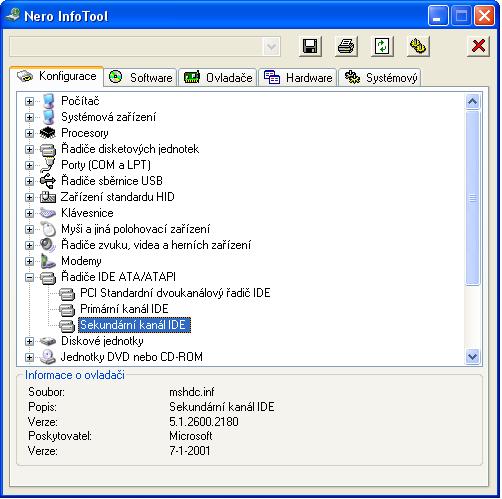This screenshot has height=499, width=502.
Task: Click the Porty (COM a LPT) plug icon
Action: [x=48, y=165]
